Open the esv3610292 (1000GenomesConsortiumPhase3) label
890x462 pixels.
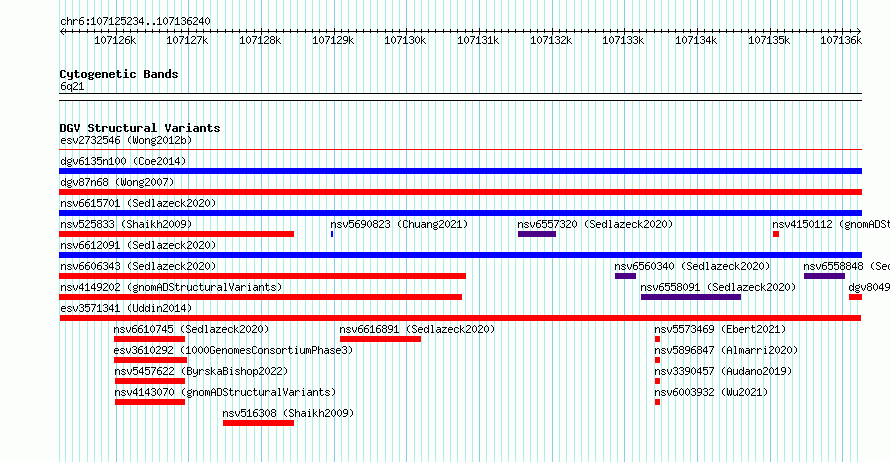point(233,350)
